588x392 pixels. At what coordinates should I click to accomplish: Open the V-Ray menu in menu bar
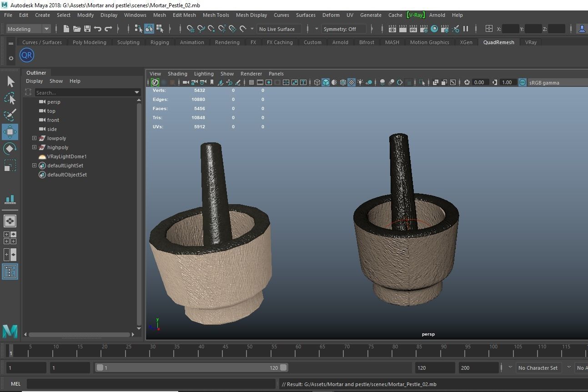[416, 15]
